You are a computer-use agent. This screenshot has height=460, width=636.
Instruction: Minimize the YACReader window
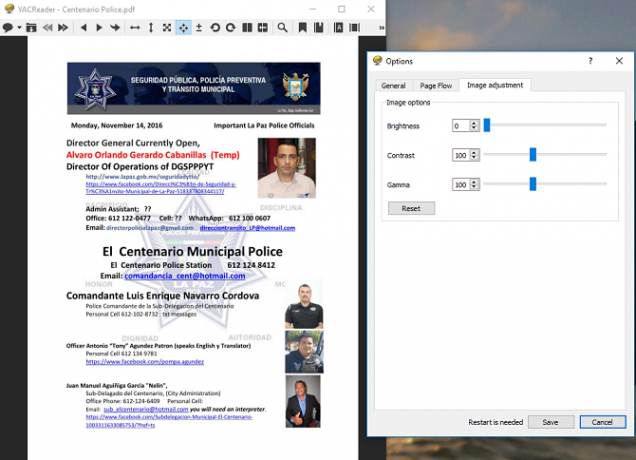click(x=313, y=9)
